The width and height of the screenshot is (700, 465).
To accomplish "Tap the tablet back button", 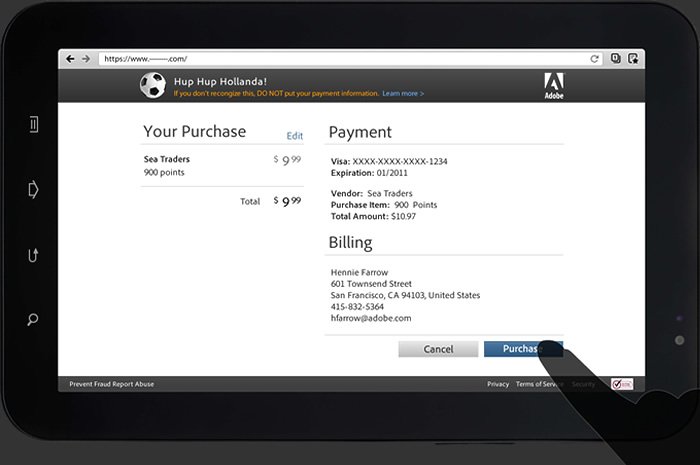I will coord(33,255).
